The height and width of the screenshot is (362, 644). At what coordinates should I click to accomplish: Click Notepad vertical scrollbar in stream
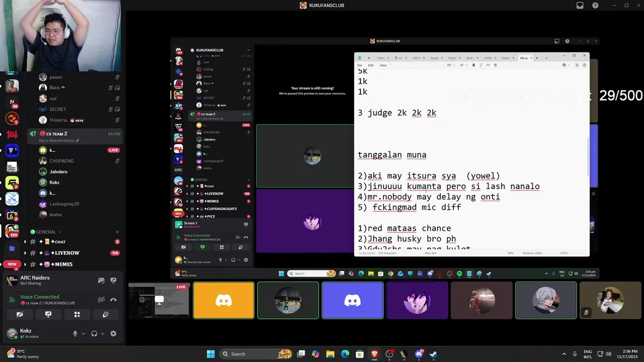pos(588,156)
